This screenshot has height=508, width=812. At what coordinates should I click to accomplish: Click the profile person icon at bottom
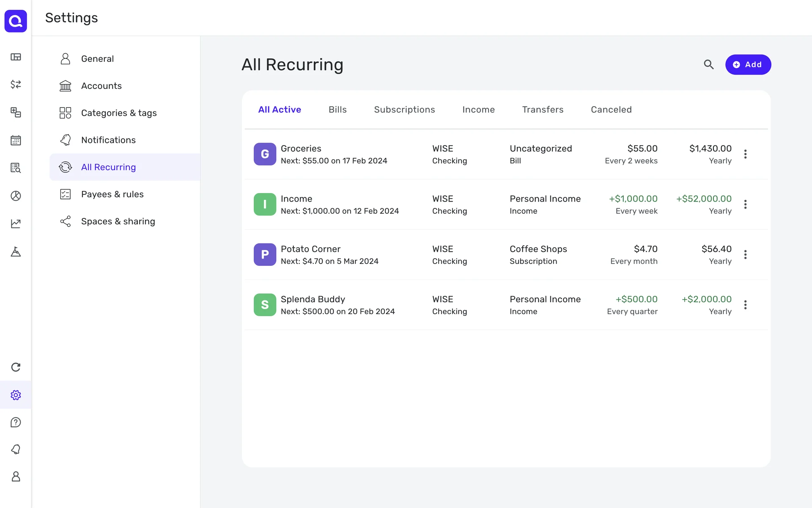point(16,476)
